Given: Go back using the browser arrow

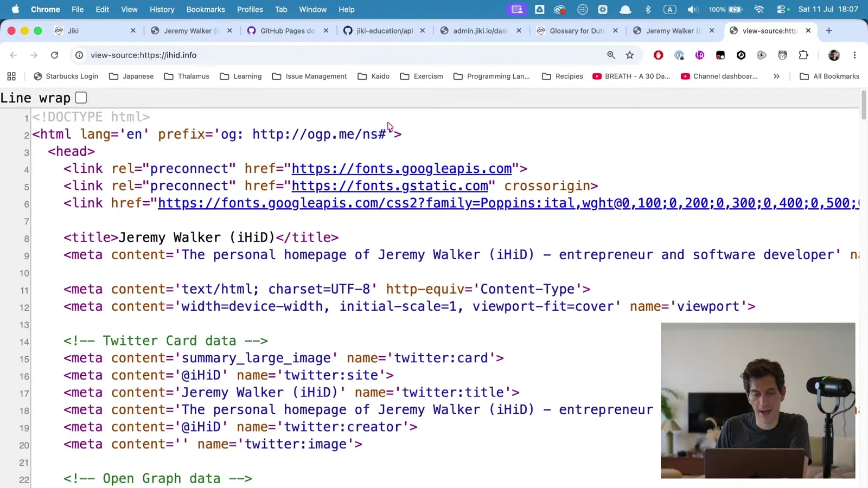Looking at the screenshot, I should pyautogui.click(x=14, y=55).
